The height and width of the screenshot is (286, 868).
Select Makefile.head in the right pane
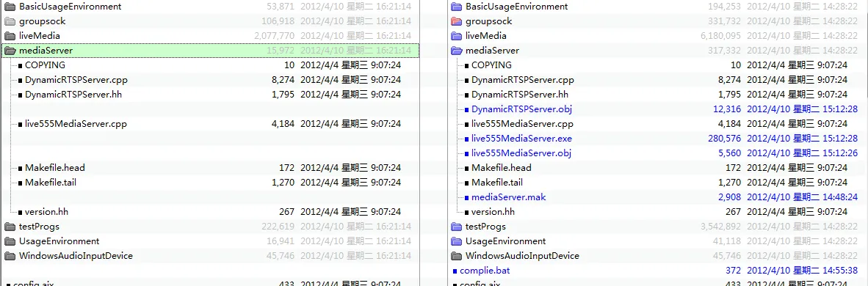(502, 168)
